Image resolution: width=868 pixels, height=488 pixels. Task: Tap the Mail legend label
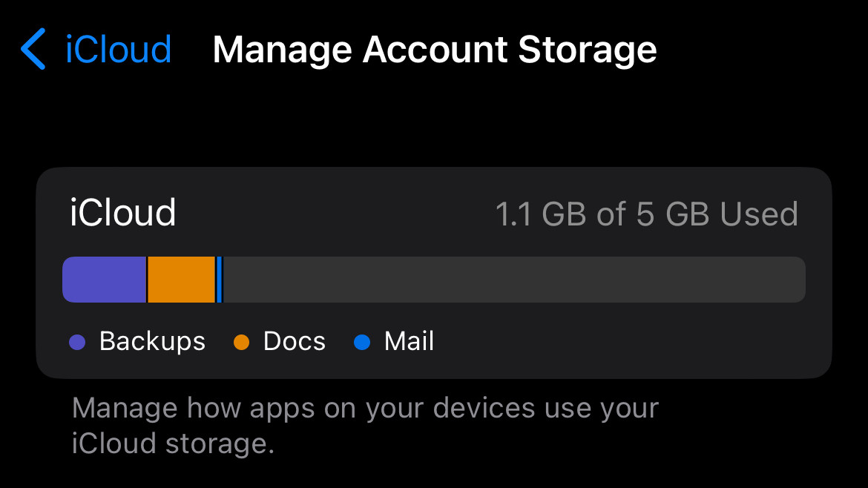coord(409,341)
